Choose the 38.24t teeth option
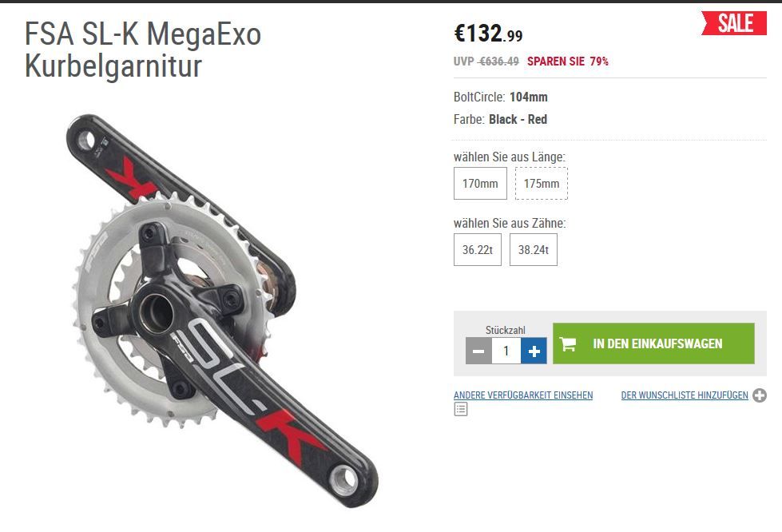The image size is (782, 532). pyautogui.click(x=533, y=250)
